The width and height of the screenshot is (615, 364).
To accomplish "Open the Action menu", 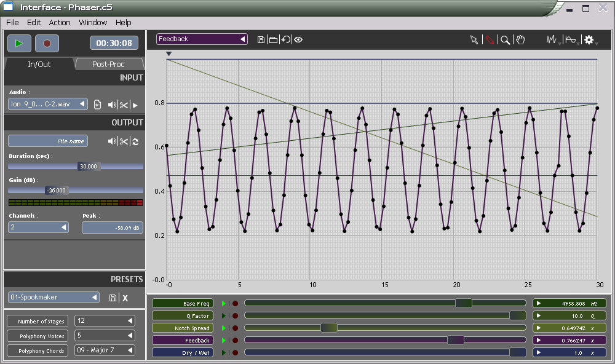I will [60, 22].
